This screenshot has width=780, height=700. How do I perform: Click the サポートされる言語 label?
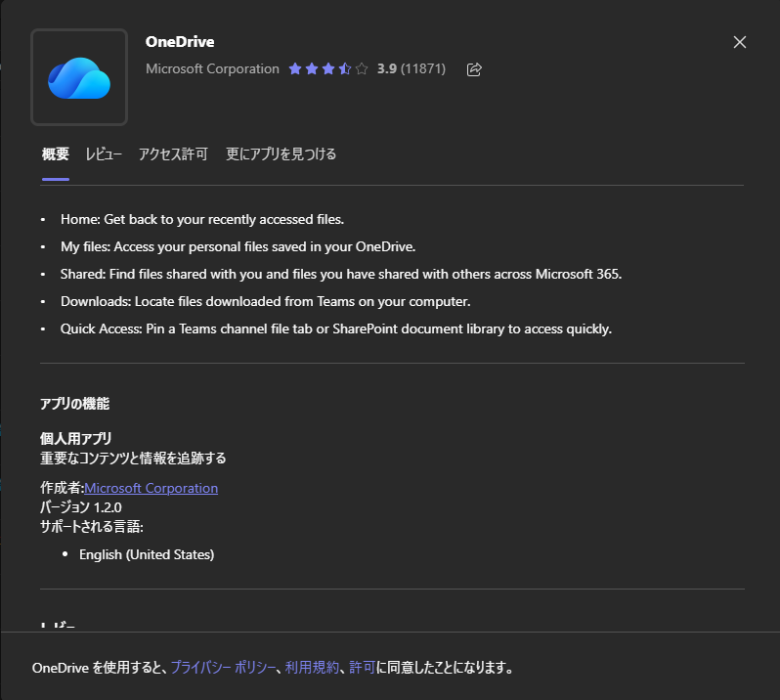(x=92, y=526)
